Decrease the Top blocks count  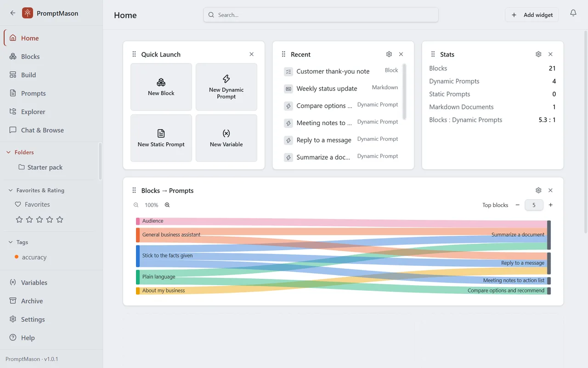pyautogui.click(x=518, y=205)
